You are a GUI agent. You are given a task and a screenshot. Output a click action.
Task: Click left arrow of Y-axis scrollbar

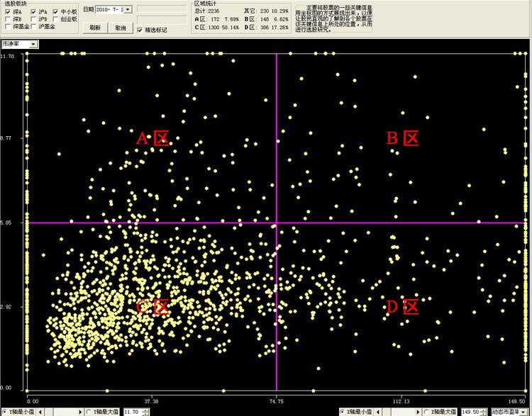pyautogui.click(x=42, y=412)
